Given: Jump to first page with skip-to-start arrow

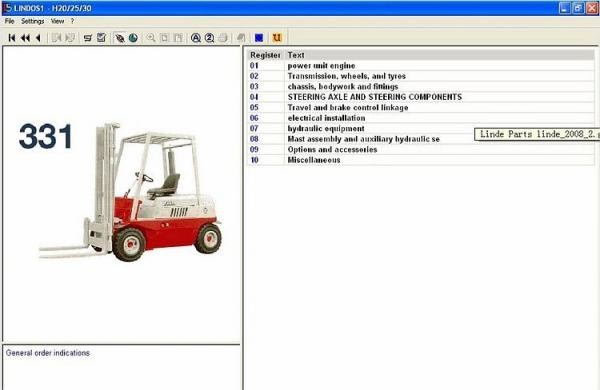Looking at the screenshot, I should pos(12,38).
